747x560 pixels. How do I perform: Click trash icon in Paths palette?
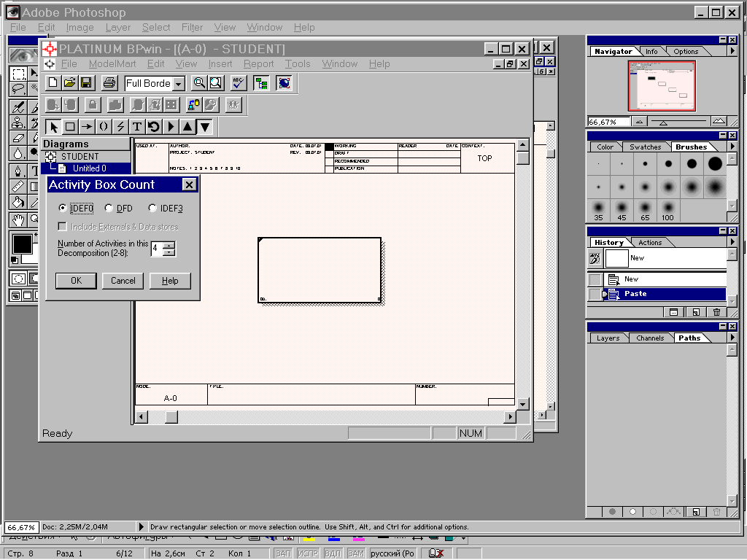point(716,512)
